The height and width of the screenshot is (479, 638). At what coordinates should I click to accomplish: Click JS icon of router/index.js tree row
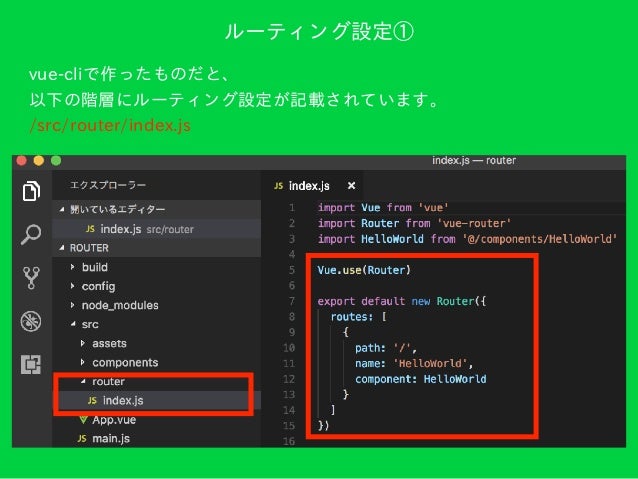pyautogui.click(x=92, y=400)
